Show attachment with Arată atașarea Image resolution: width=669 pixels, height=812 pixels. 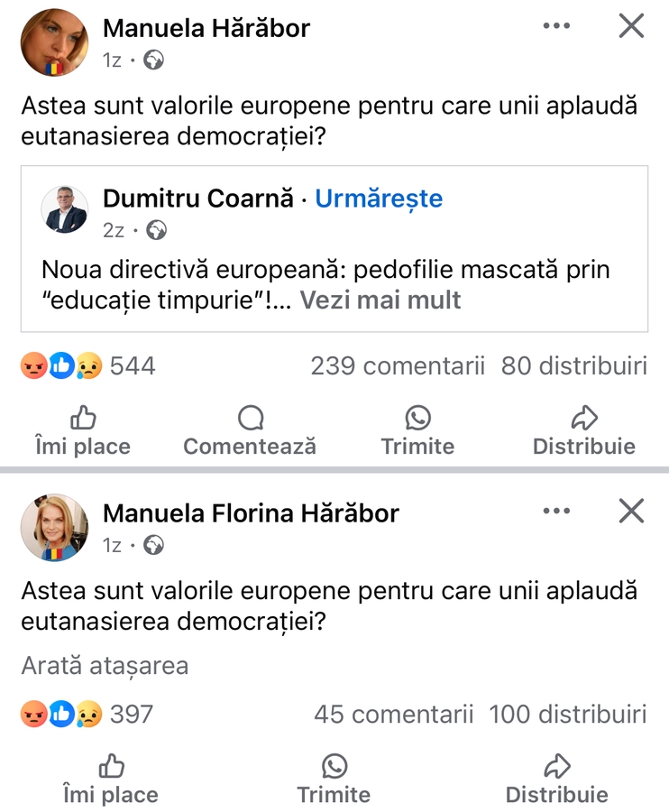[x=105, y=667]
